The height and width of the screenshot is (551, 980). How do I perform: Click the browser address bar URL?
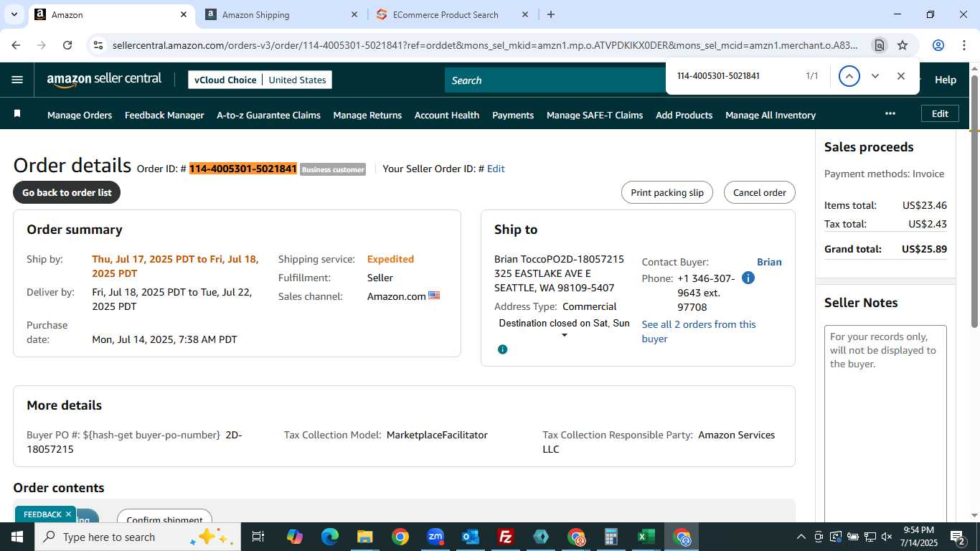485,45
